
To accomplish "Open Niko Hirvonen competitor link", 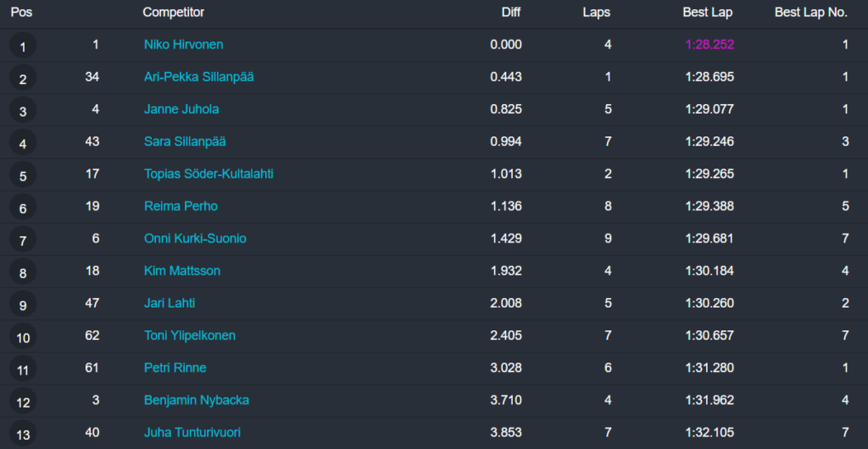I will point(183,45).
